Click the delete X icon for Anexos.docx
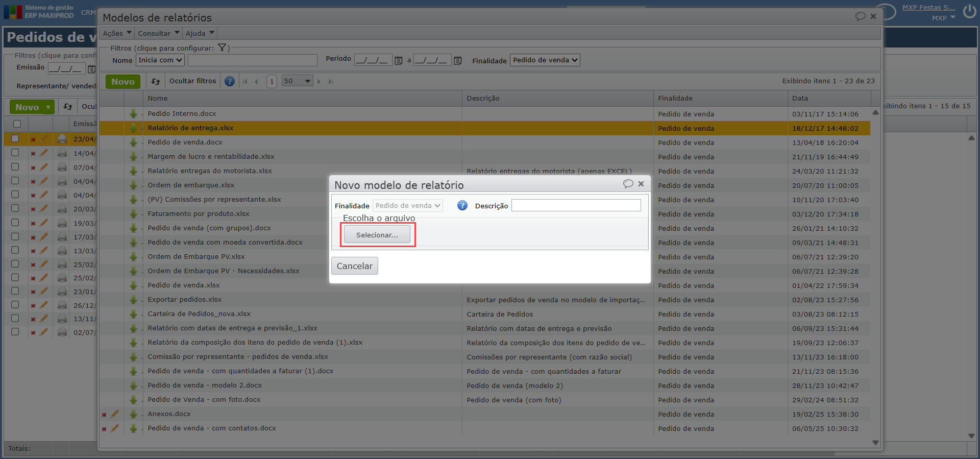This screenshot has width=980, height=459. click(104, 415)
